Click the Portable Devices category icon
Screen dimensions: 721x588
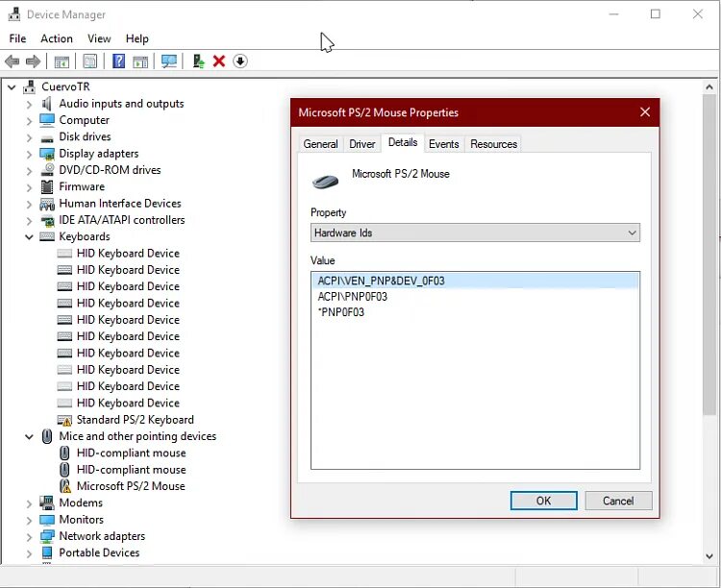point(47,552)
